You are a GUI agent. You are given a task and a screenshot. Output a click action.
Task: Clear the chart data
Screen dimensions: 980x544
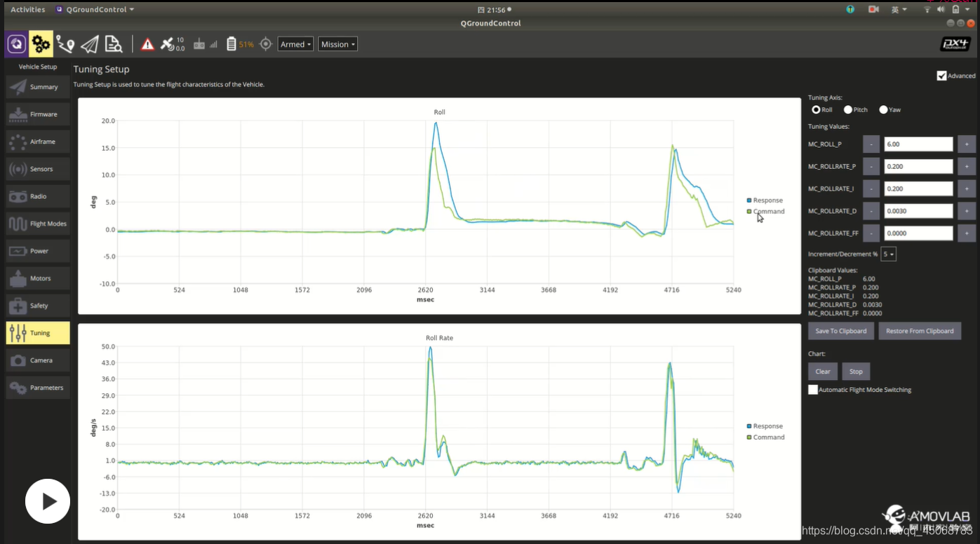click(x=823, y=372)
